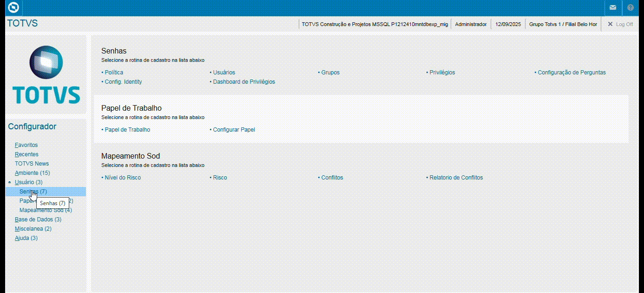
Task: Open TOTVS News in the sidebar
Action: click(32, 164)
